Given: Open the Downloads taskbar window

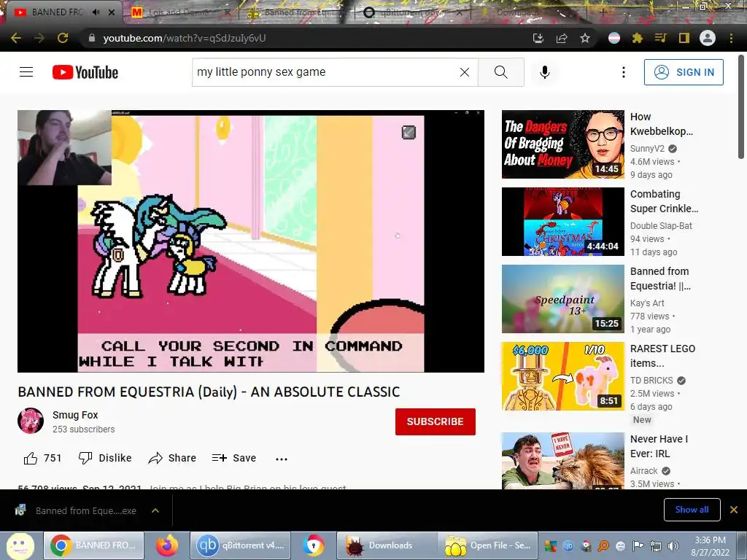Looking at the screenshot, I should (386, 545).
